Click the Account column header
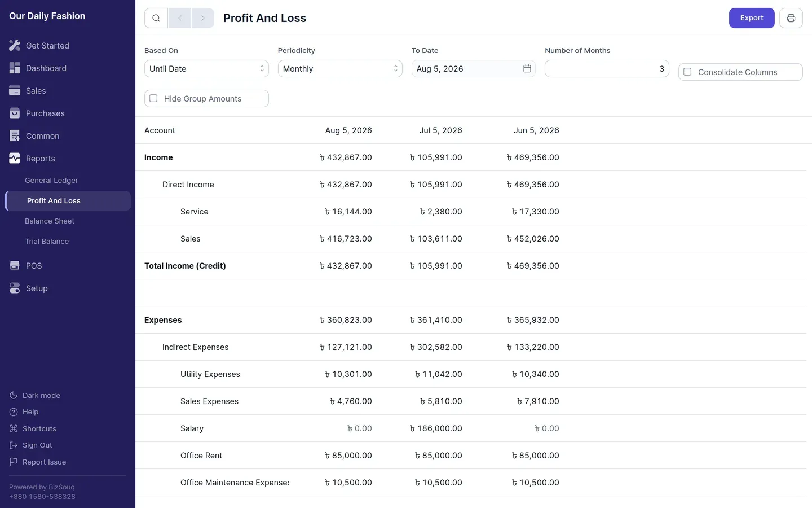The image size is (812, 508). [x=160, y=130]
